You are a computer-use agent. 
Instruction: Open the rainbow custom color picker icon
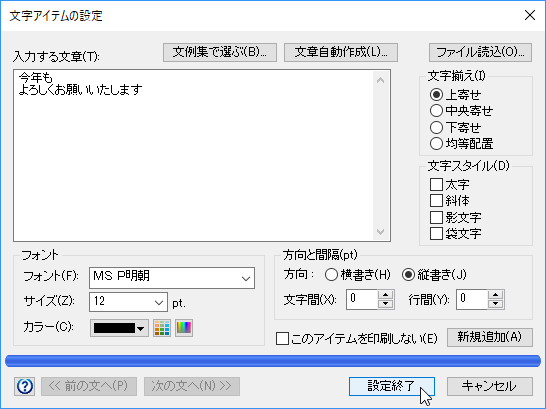pos(184,328)
